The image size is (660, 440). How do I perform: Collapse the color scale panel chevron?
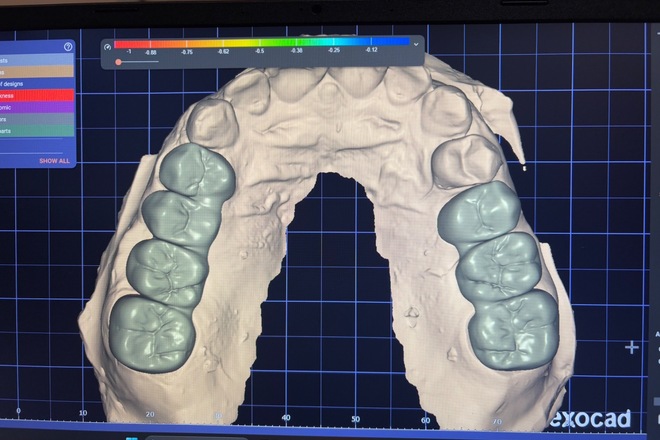click(x=416, y=44)
